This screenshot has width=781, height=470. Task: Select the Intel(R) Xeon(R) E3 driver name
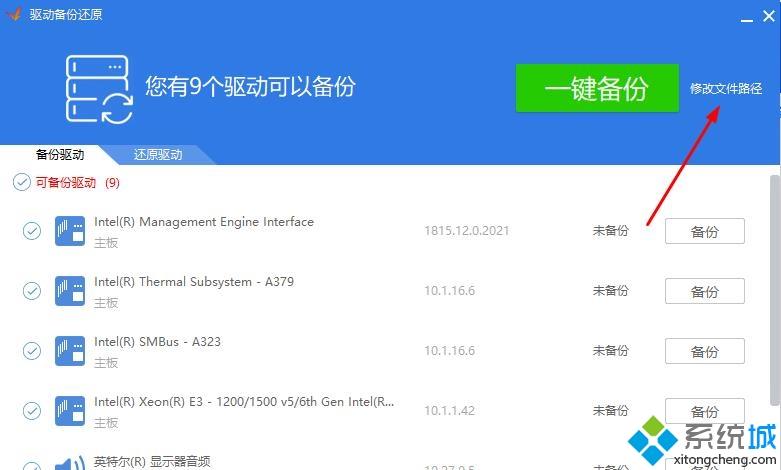pyautogui.click(x=244, y=402)
